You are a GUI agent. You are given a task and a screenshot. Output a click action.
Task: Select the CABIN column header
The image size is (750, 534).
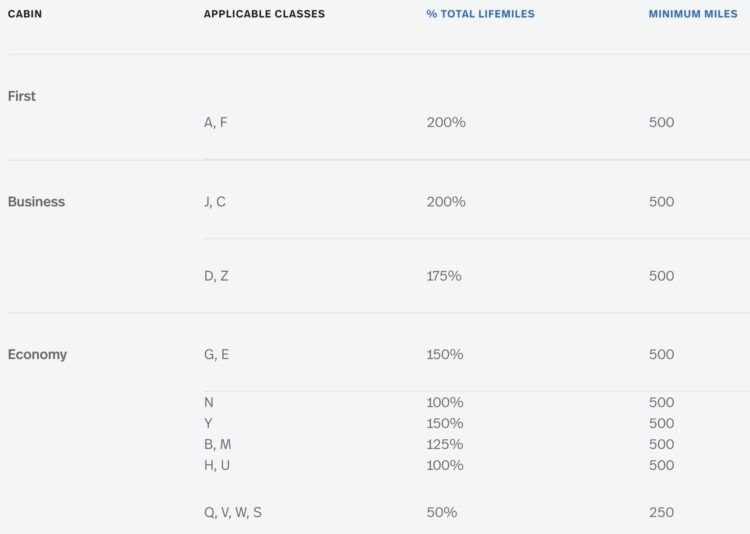tap(25, 14)
